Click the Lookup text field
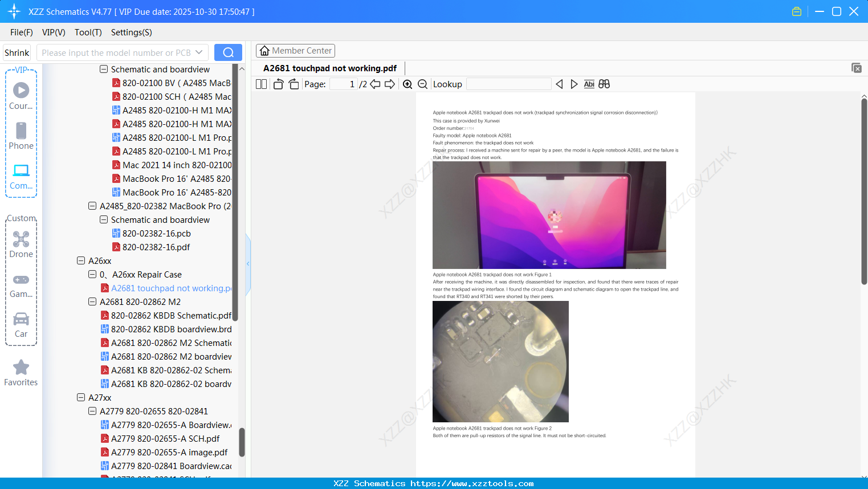 [x=508, y=84]
